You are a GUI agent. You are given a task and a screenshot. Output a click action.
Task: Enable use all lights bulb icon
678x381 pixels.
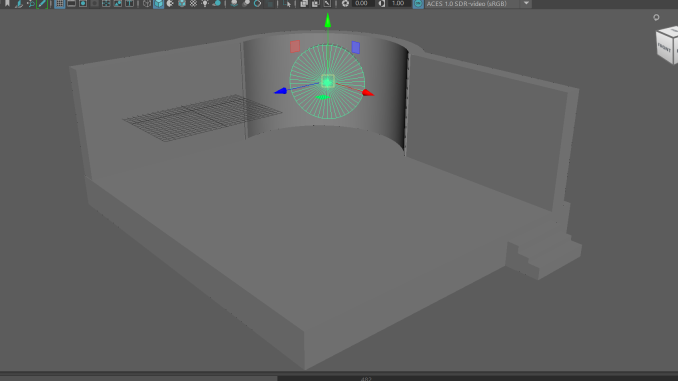205,3
